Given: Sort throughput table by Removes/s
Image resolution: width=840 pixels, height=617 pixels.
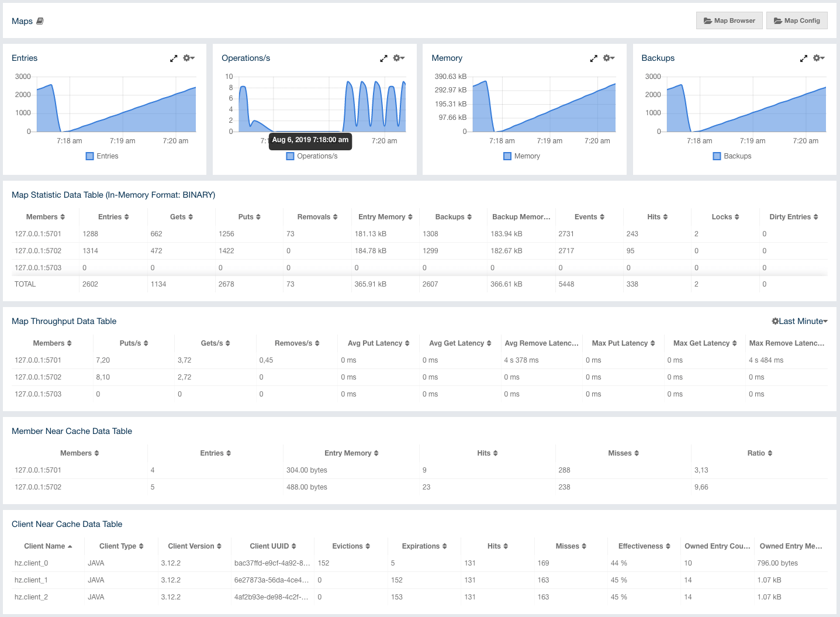Looking at the screenshot, I should pyautogui.click(x=297, y=343).
